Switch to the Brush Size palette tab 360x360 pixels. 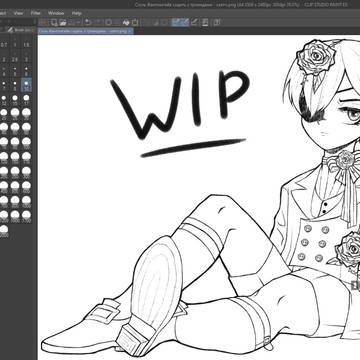point(20,30)
